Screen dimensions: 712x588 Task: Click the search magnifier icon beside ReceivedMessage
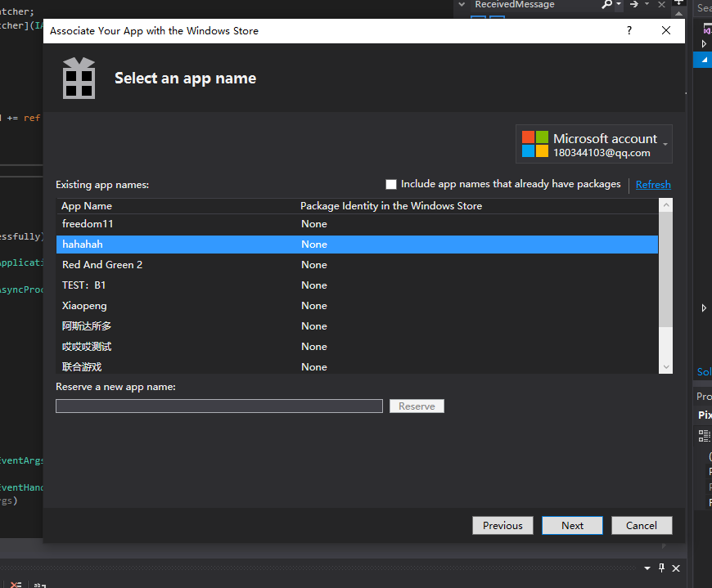[x=606, y=5]
